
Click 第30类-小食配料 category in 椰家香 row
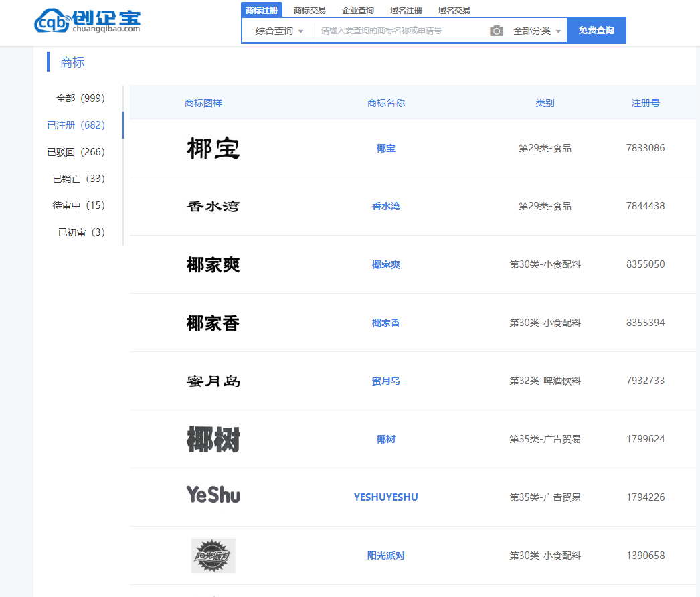pyautogui.click(x=545, y=323)
